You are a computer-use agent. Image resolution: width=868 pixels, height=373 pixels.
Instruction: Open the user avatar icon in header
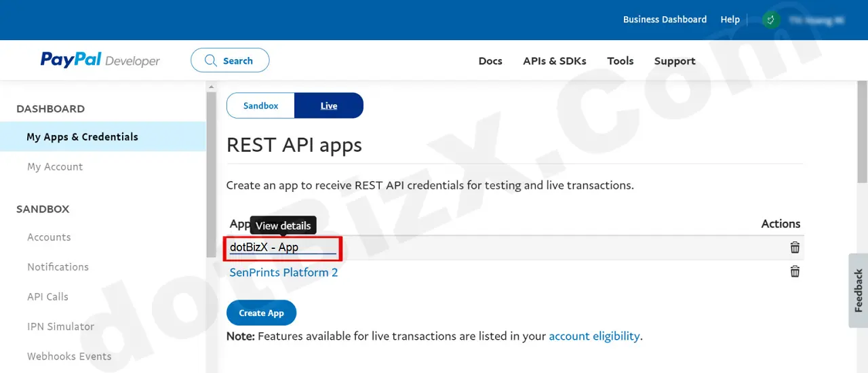pyautogui.click(x=770, y=20)
